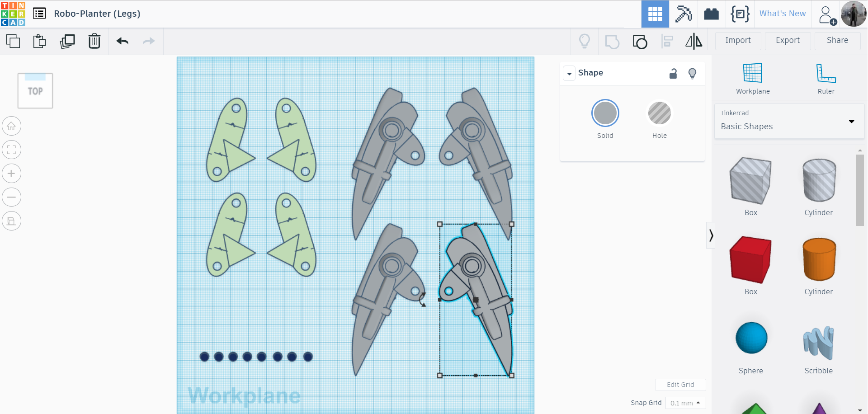Delete the selected shape with trash icon

pos(94,41)
